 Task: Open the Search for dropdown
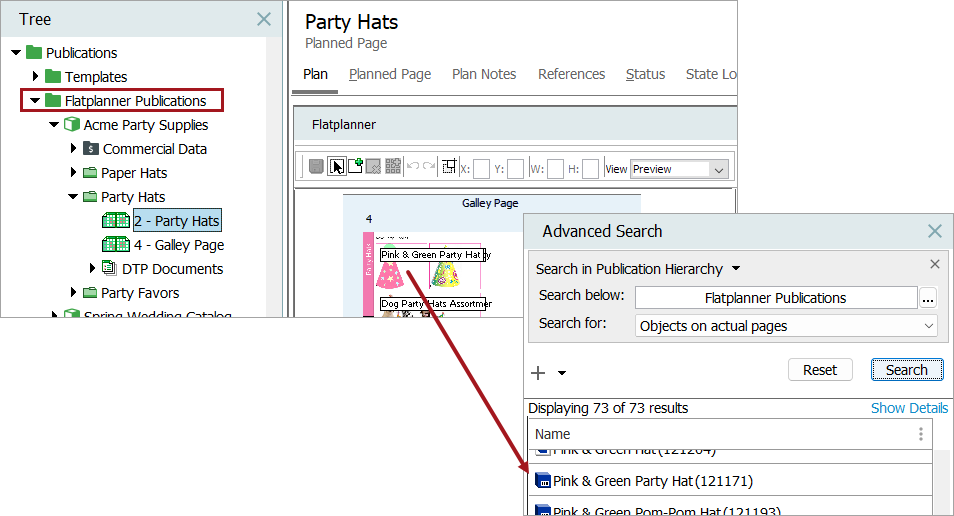pyautogui.click(x=785, y=326)
